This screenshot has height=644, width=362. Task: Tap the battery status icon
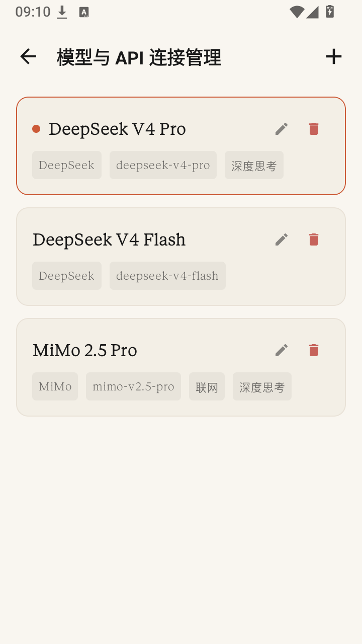pyautogui.click(x=330, y=12)
